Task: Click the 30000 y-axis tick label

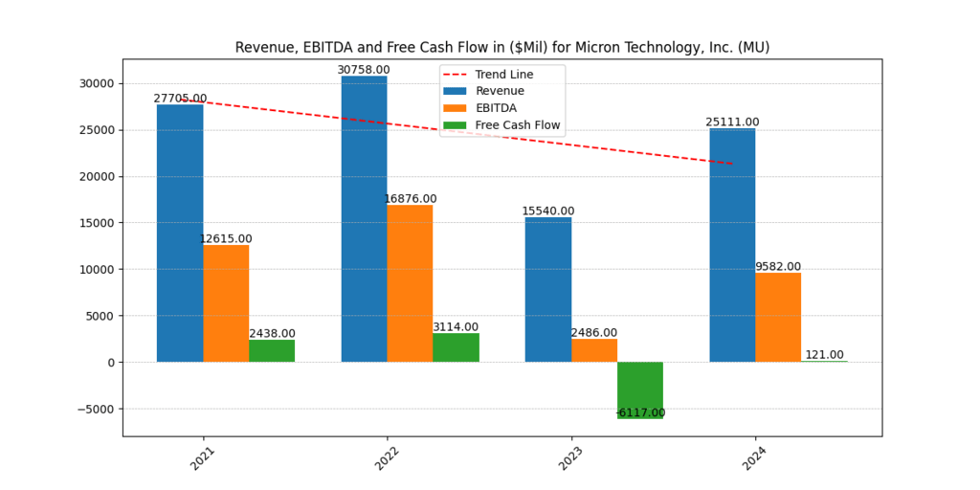Action: (96, 83)
